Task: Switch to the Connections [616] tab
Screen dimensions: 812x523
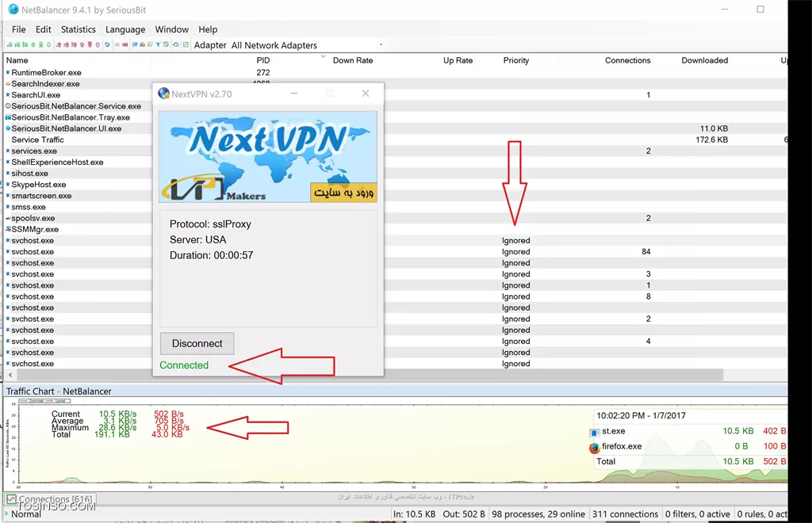Action: (x=50, y=499)
